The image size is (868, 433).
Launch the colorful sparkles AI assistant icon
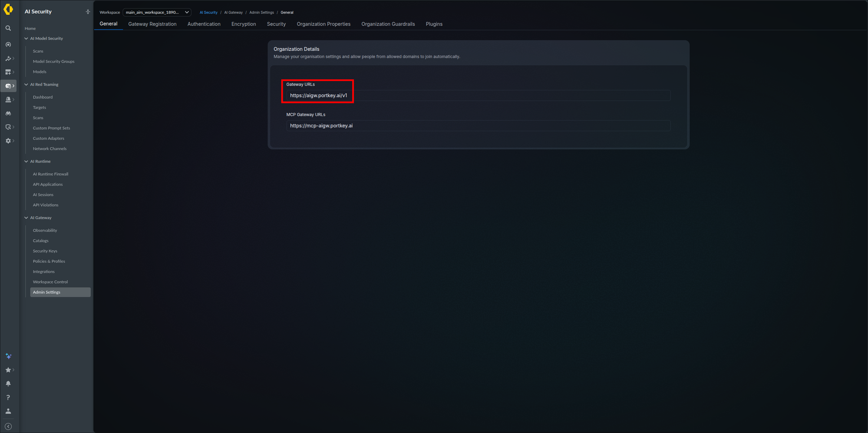[8, 356]
